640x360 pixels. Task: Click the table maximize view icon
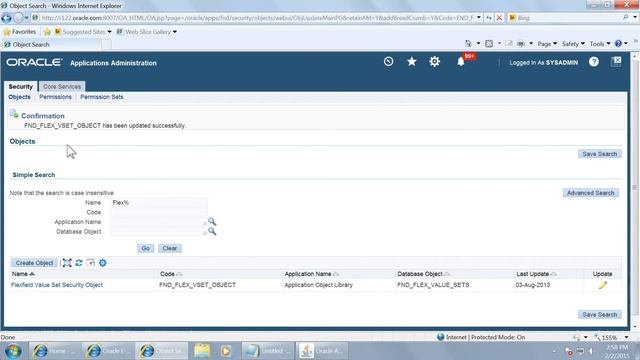tap(67, 263)
